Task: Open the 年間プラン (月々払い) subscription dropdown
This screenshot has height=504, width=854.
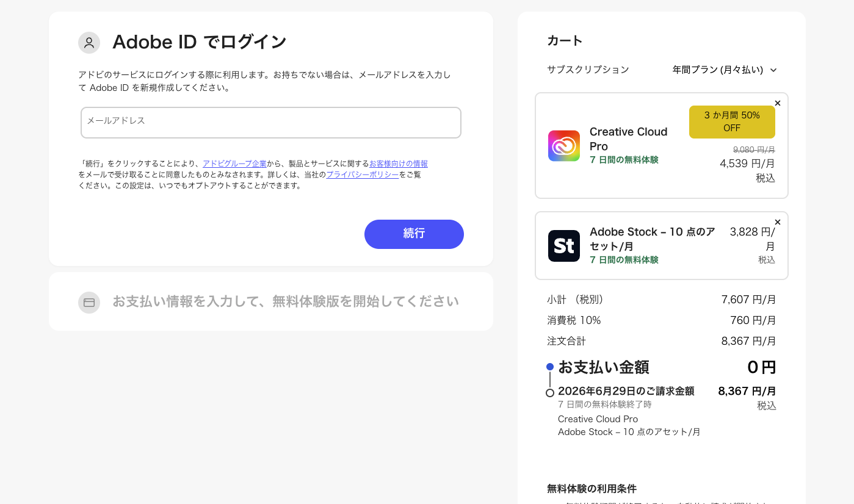Action: [x=725, y=70]
